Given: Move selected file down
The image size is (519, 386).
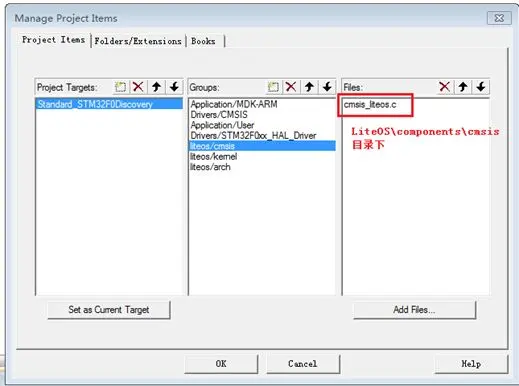Looking at the screenshot, I should [481, 87].
